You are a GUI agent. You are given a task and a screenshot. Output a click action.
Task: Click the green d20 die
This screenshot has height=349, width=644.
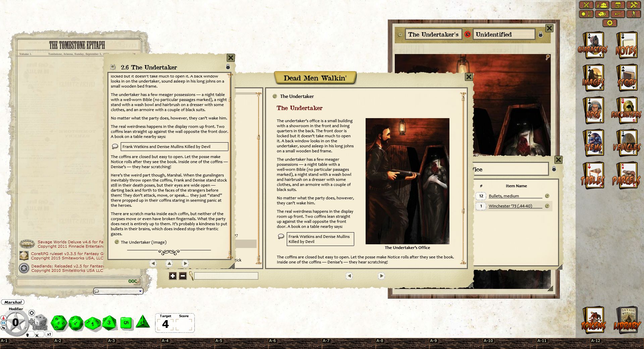point(59,322)
